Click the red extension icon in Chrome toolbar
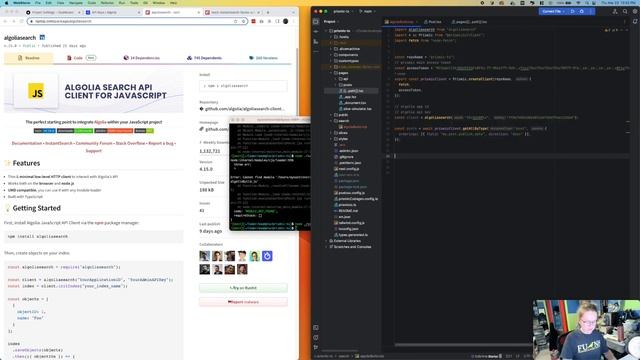This screenshot has height=360, width=640. coord(253,21)
